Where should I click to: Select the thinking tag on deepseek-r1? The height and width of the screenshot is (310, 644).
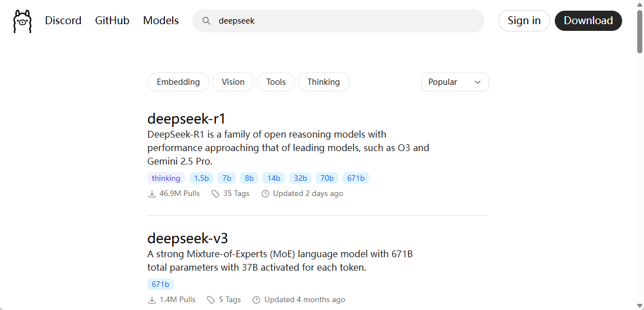point(166,178)
